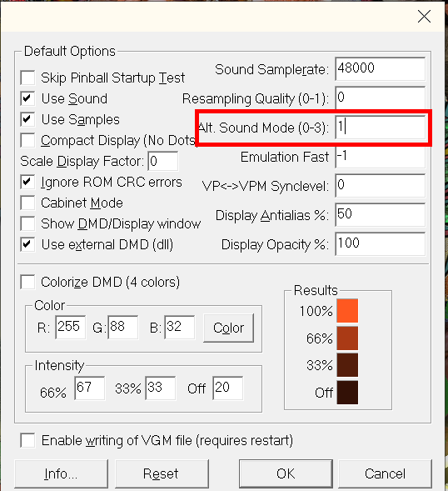448x491 pixels.
Task: Click the Display Antialias % field
Action: point(380,214)
